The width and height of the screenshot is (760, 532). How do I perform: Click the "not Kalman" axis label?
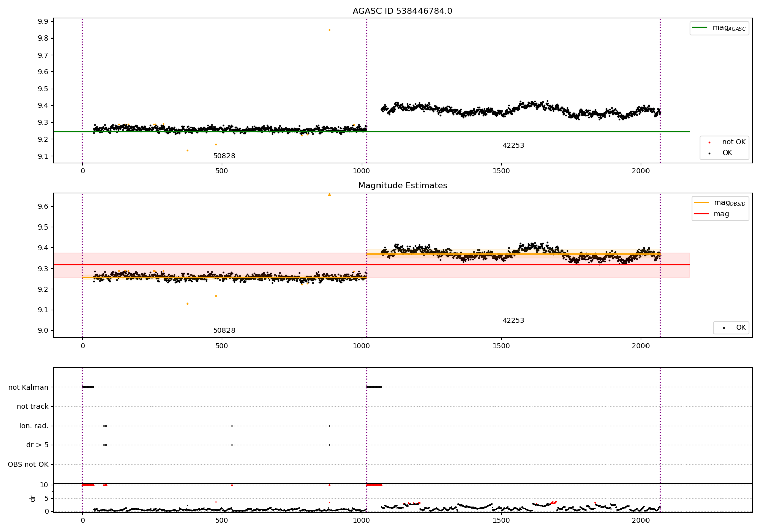tap(28, 387)
